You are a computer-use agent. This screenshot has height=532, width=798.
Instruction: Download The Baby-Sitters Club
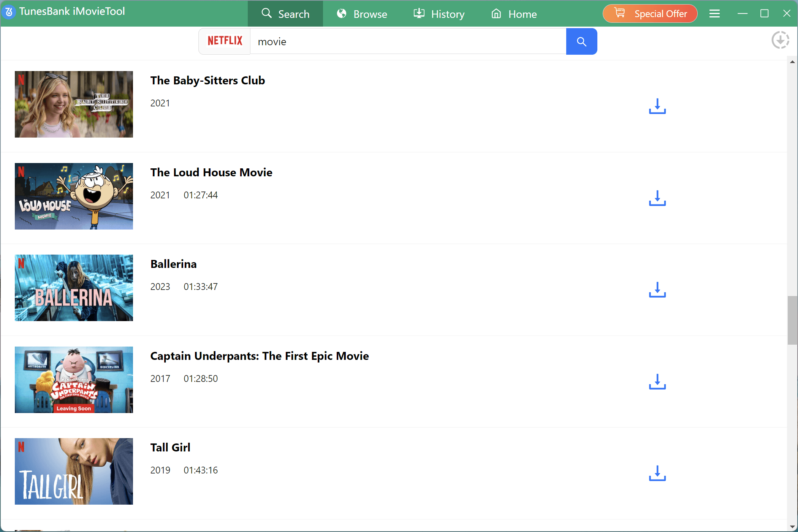657,106
